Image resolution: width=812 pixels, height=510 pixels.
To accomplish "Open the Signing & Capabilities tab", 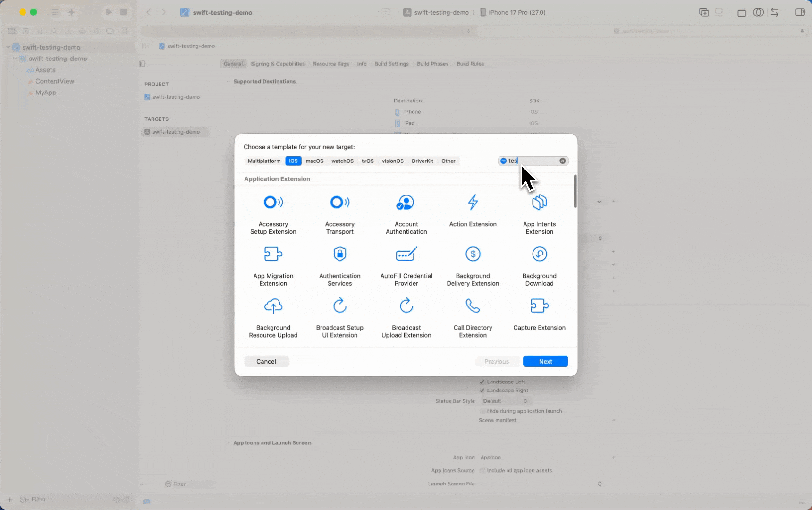I will click(x=278, y=64).
